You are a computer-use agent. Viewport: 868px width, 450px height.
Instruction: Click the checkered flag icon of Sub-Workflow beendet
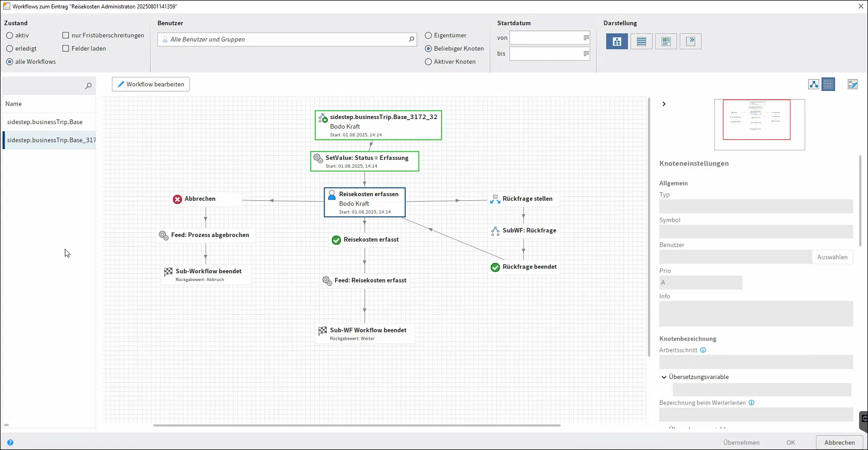click(168, 272)
